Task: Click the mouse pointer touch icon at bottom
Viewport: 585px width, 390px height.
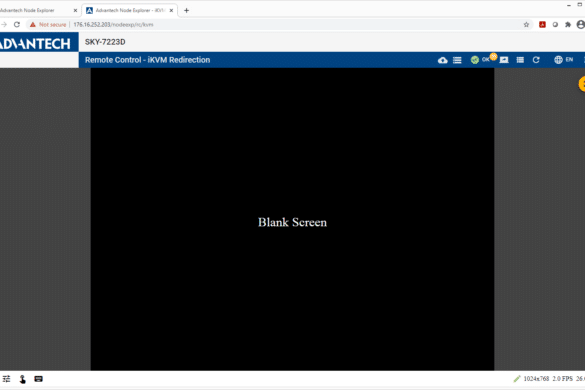Action: pos(22,379)
